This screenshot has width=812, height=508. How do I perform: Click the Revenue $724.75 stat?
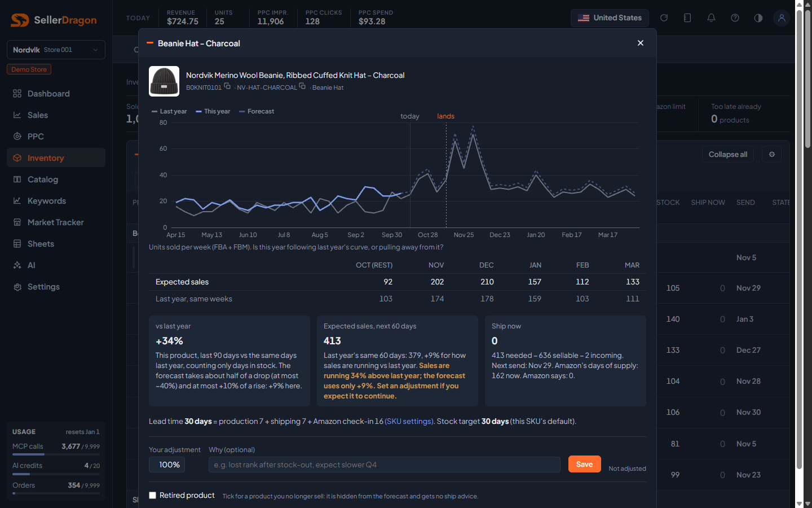click(x=183, y=17)
